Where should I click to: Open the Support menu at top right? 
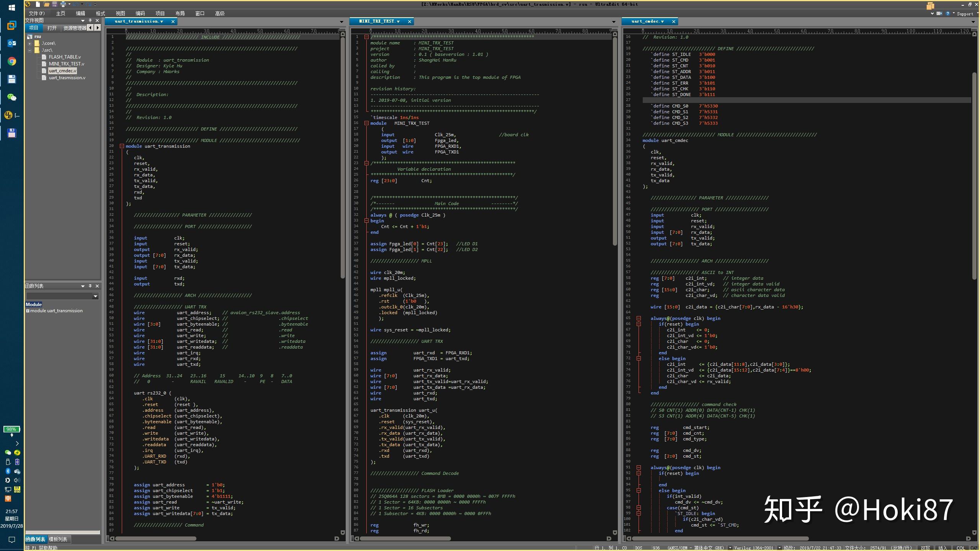pos(965,14)
